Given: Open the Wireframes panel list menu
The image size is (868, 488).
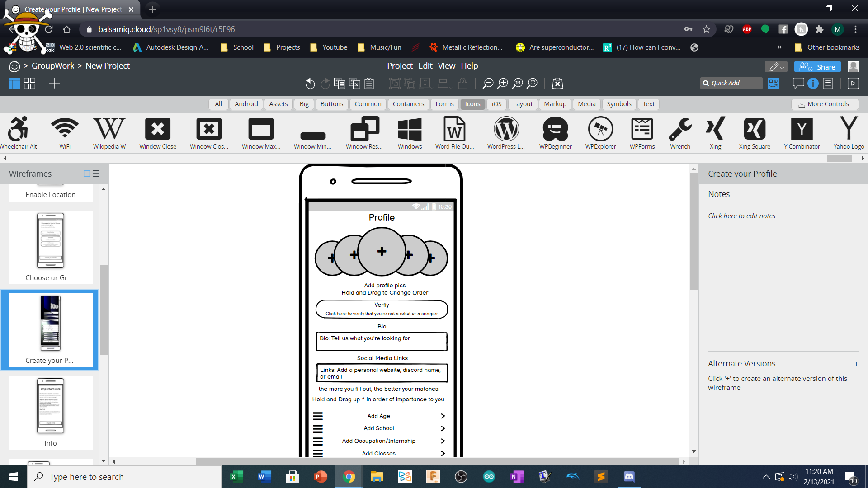Looking at the screenshot, I should (96, 174).
